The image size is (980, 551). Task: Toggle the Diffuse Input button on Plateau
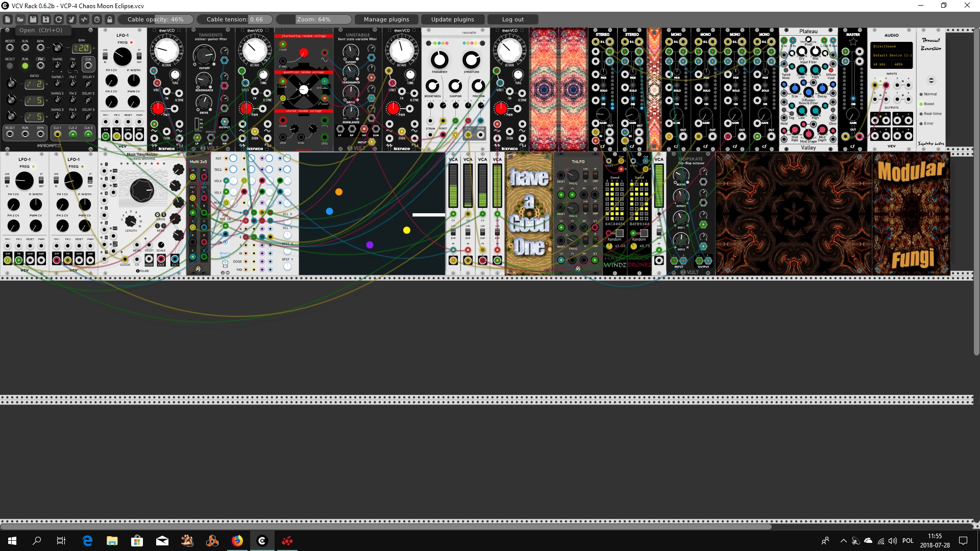click(832, 70)
